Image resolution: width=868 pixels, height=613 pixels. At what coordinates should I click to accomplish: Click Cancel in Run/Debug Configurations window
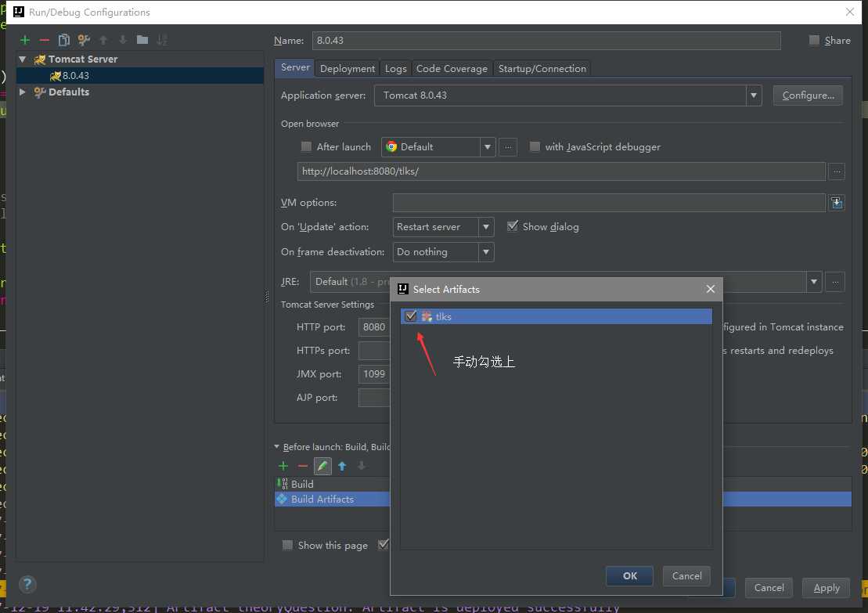click(x=769, y=588)
